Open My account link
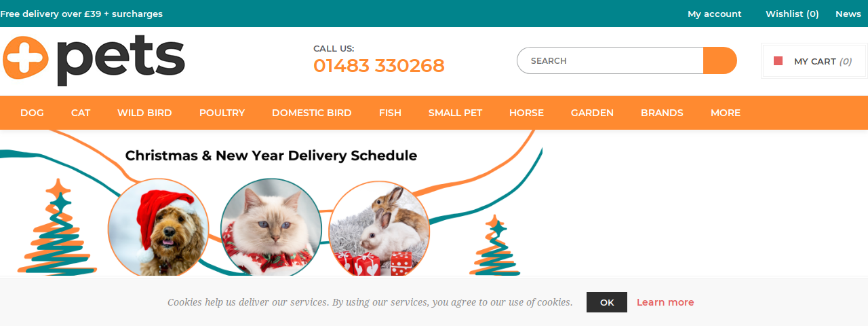868x326 pixels. (715, 14)
